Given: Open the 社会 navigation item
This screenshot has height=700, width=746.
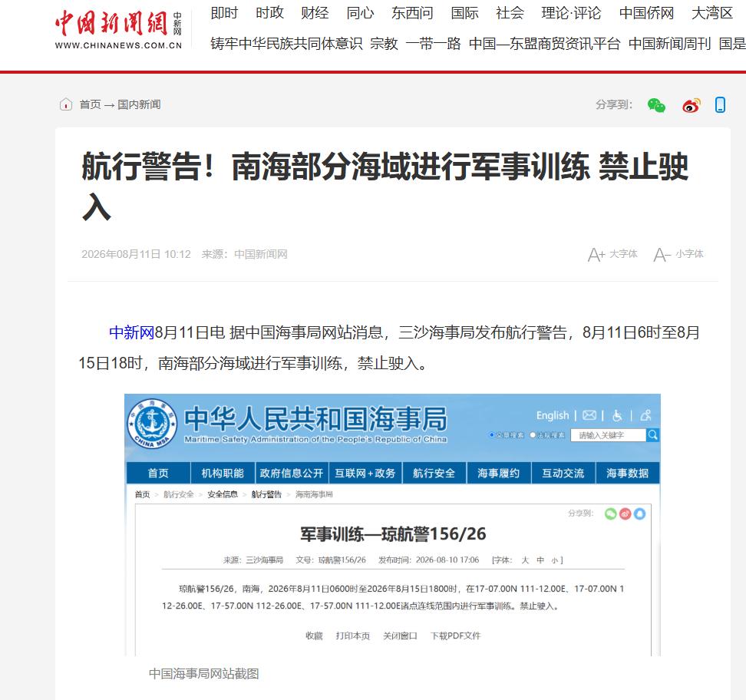Looking at the screenshot, I should (x=510, y=13).
